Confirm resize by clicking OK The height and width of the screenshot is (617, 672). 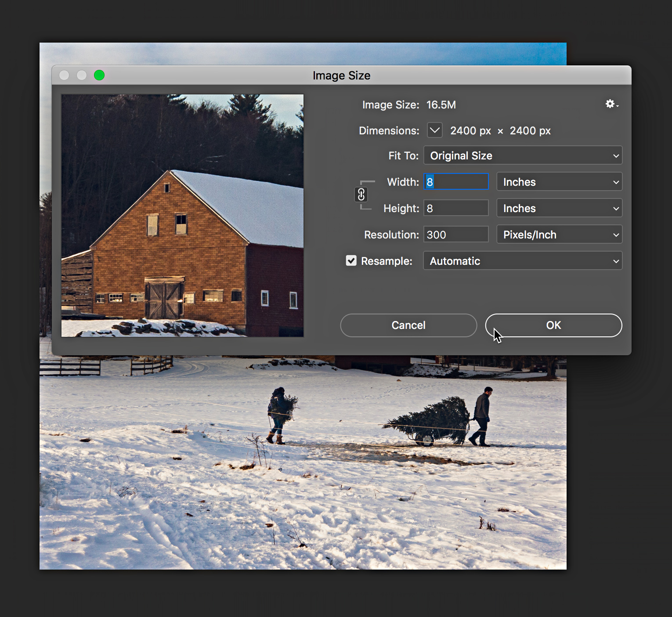coord(553,325)
